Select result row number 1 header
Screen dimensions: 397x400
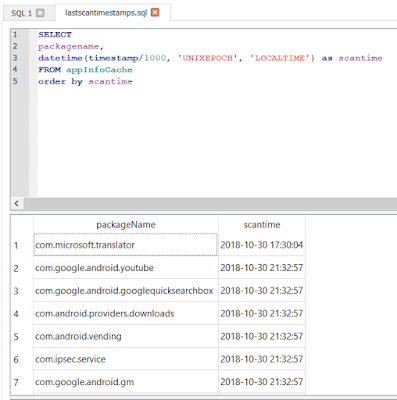point(16,245)
